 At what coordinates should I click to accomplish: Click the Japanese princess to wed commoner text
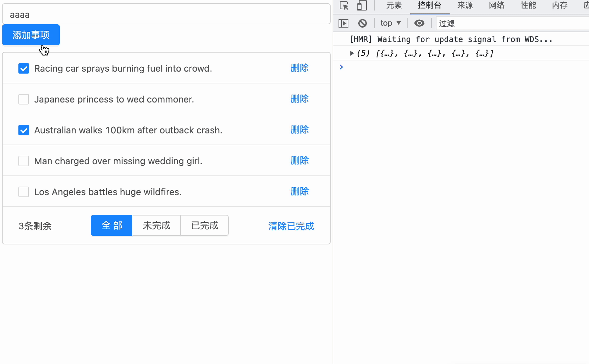click(114, 99)
